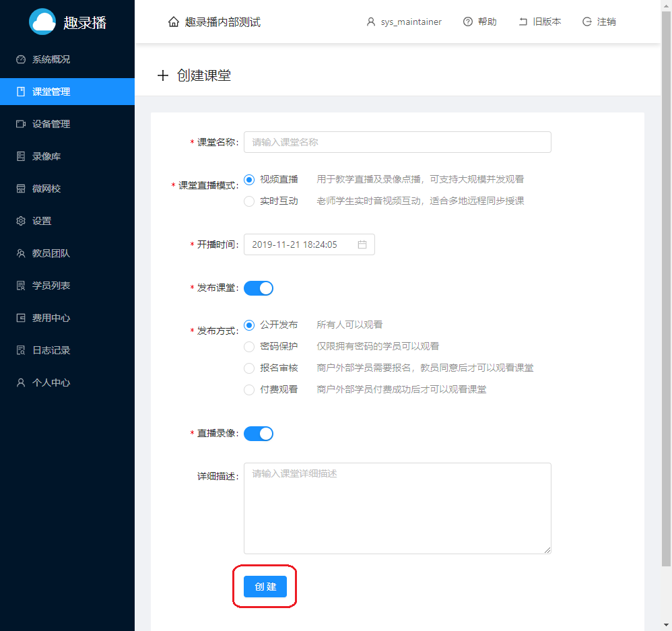The width and height of the screenshot is (672, 631).
Task: Click the 设置 gear icon
Action: (21, 221)
